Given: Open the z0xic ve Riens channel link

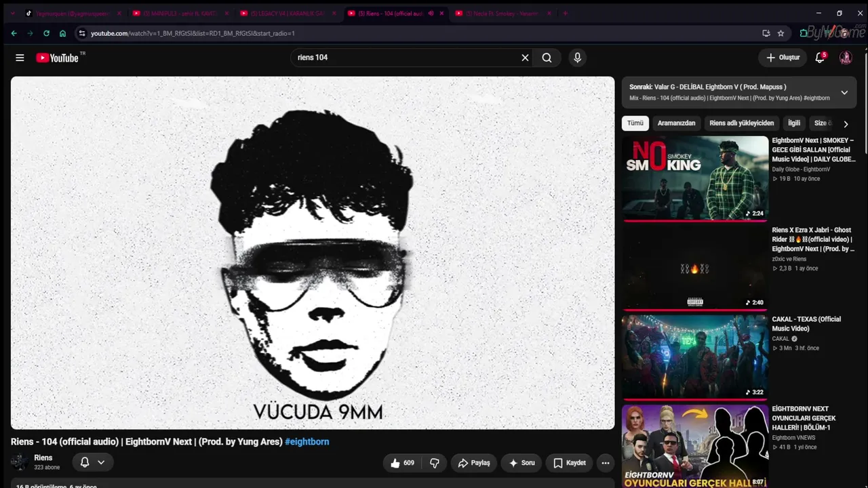Looking at the screenshot, I should (789, 259).
